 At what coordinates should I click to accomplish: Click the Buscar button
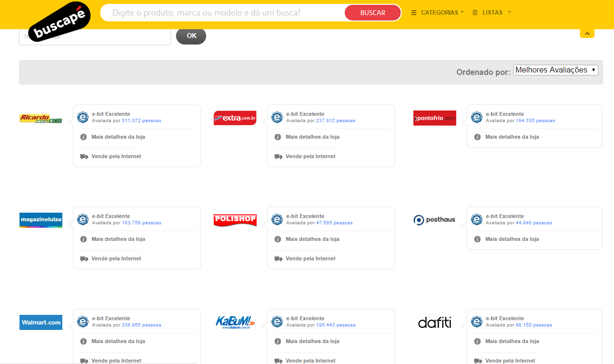pyautogui.click(x=372, y=13)
